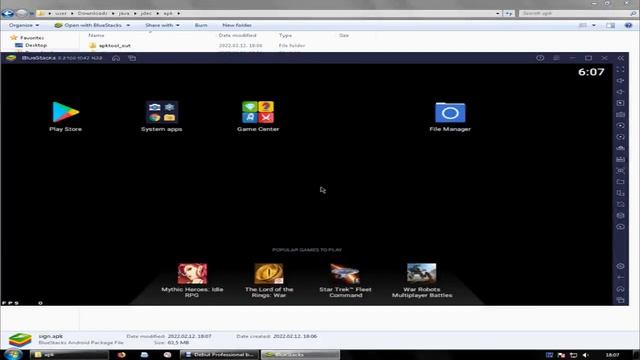Viewport: 640px width, 360px height.
Task: Open media folder sidebar icon
Action: [620, 182]
